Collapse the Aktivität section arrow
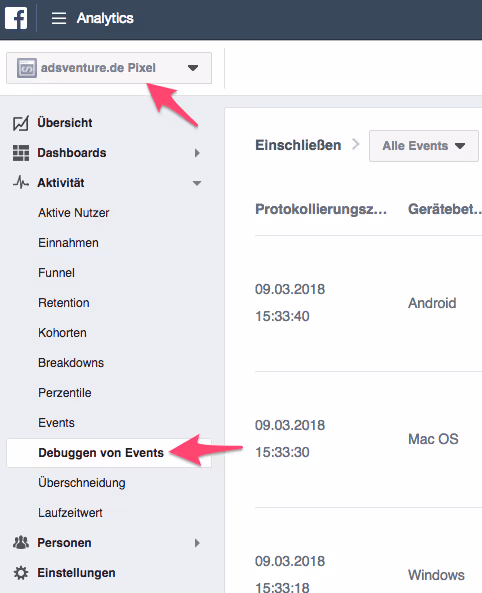Viewport: 482px width, 593px height. tap(197, 183)
